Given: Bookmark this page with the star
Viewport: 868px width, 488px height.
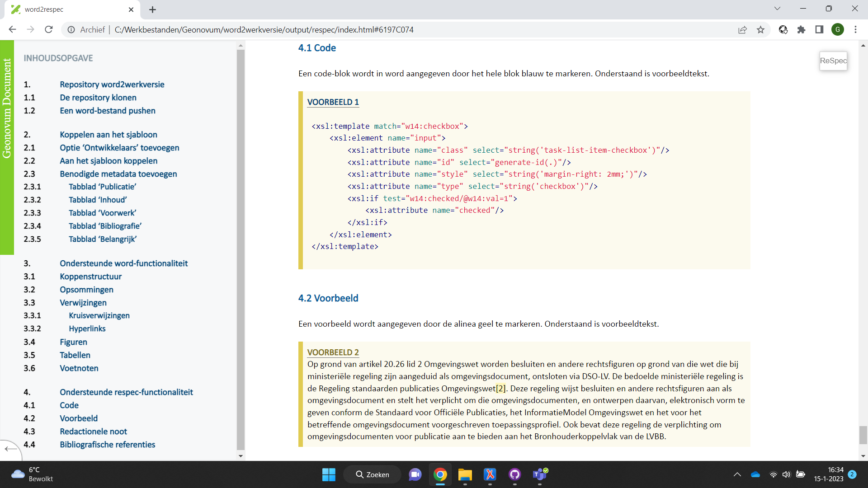Looking at the screenshot, I should pyautogui.click(x=760, y=29).
